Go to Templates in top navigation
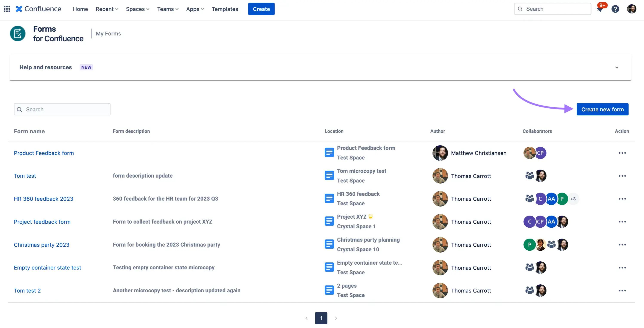 225,9
